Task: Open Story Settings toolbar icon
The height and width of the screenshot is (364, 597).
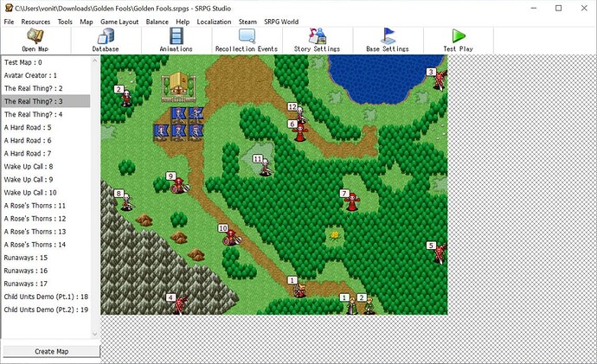Action: coord(317,35)
